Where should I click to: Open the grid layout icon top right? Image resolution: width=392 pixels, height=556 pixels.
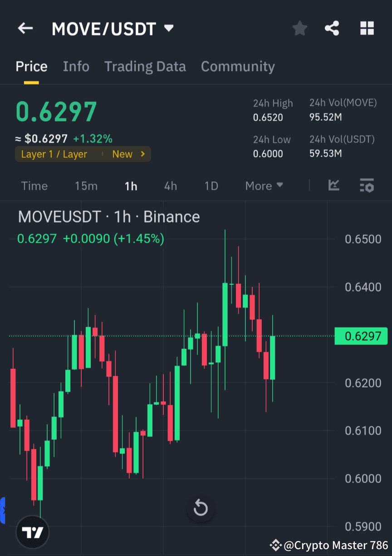coord(367,28)
